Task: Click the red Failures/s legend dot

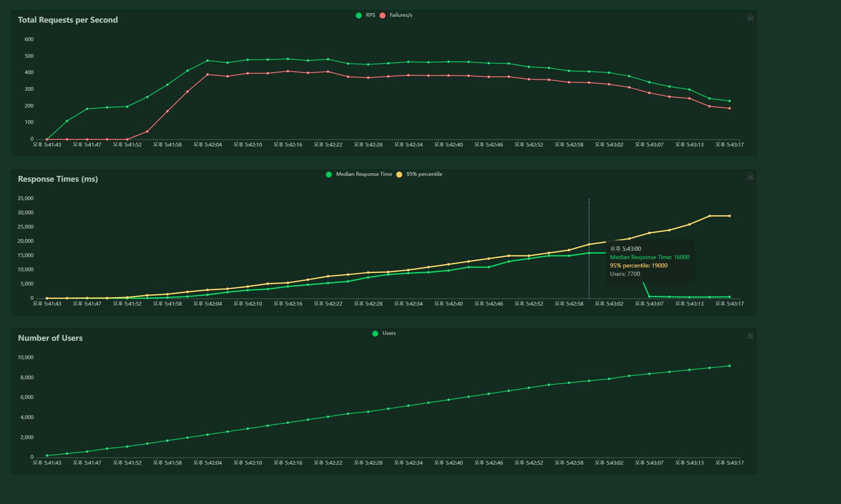Action: 382,15
